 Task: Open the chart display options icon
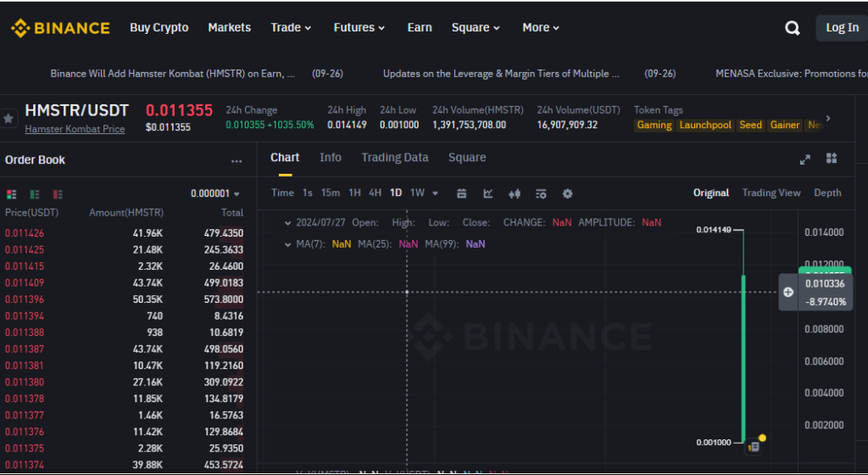[x=541, y=193]
